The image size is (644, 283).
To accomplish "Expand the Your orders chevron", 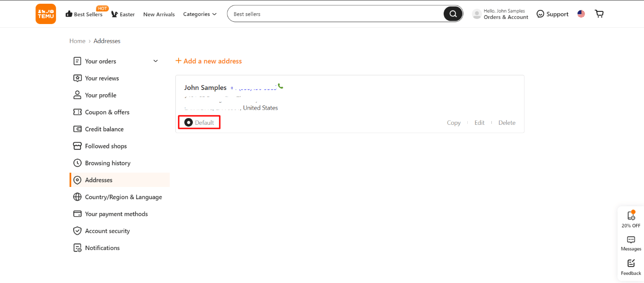I will (156, 61).
